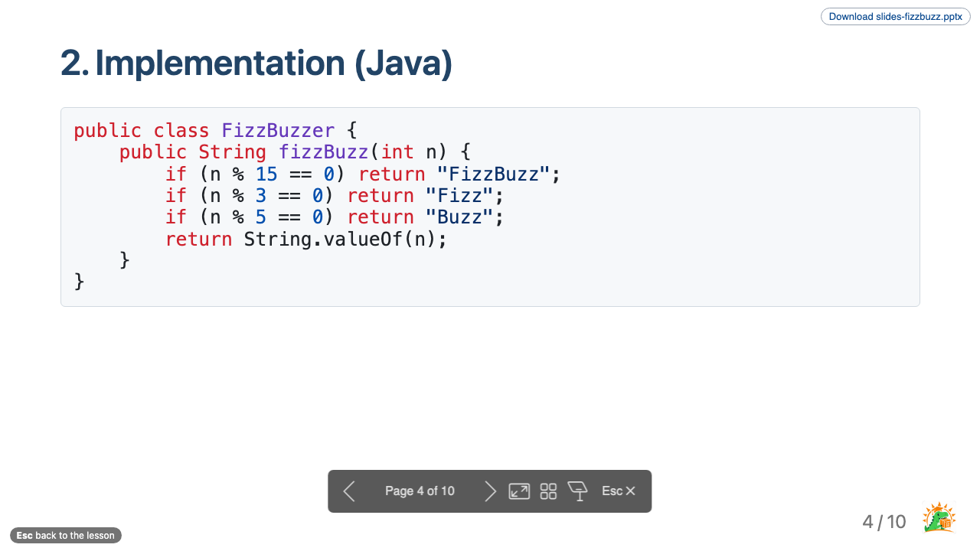Screen dimensions: 980x551
Task: Click the return String.valueOf(n) line
Action: click(x=306, y=239)
